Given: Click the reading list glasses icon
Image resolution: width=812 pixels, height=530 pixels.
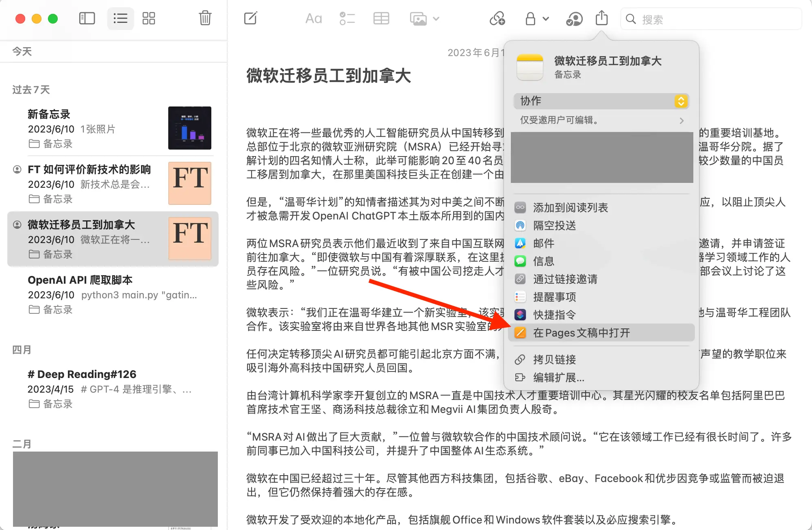Looking at the screenshot, I should coord(520,208).
